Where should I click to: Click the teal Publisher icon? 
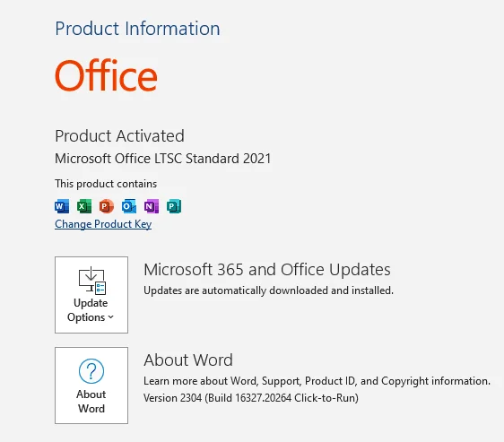click(174, 206)
